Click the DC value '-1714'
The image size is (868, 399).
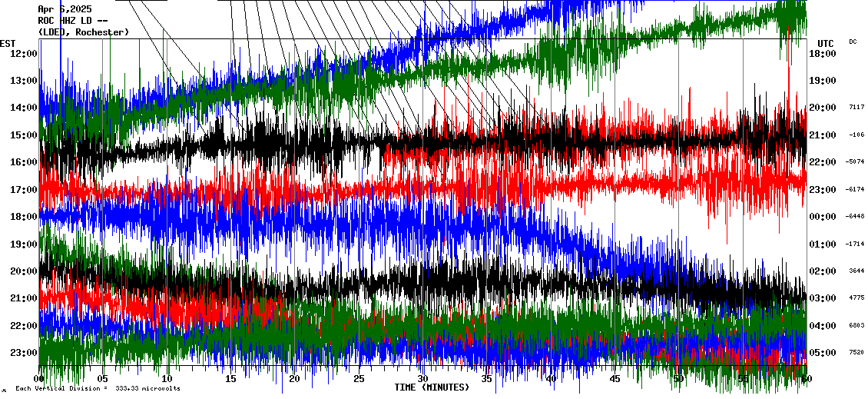pos(855,244)
